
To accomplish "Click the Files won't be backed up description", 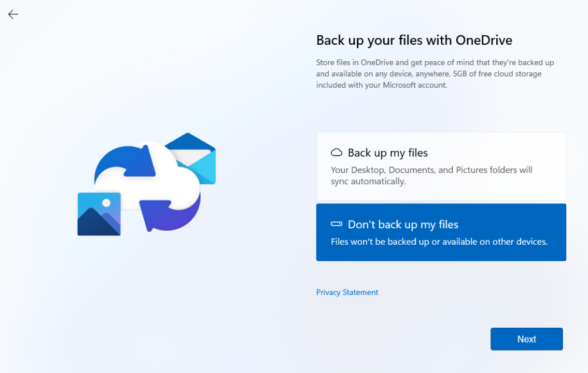I will click(x=439, y=242).
